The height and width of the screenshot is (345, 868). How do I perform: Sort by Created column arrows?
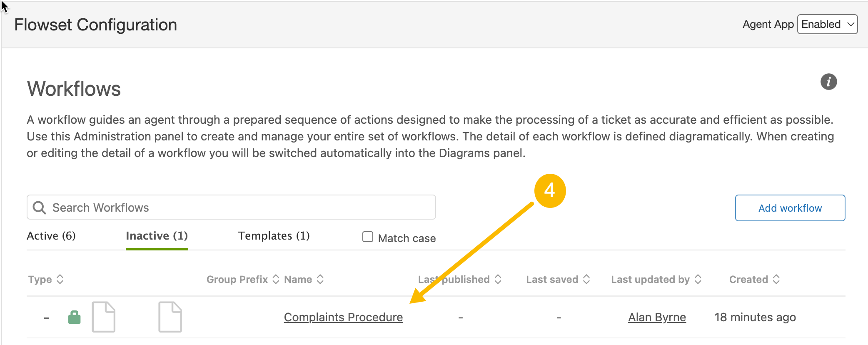click(x=776, y=279)
